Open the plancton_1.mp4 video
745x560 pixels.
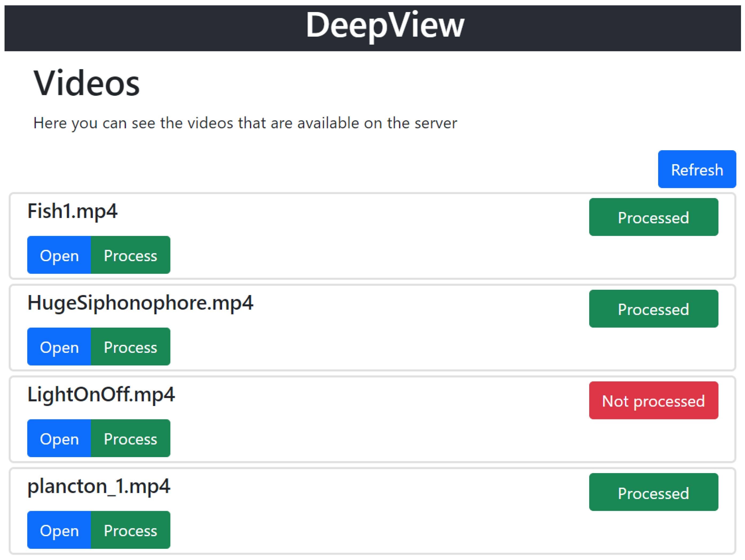tap(59, 530)
